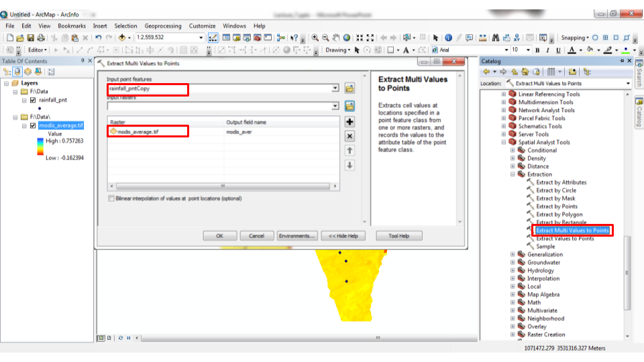Viewport: 644px width, 362px height.
Task: Toggle Underline text formatting
Action: pyautogui.click(x=558, y=50)
